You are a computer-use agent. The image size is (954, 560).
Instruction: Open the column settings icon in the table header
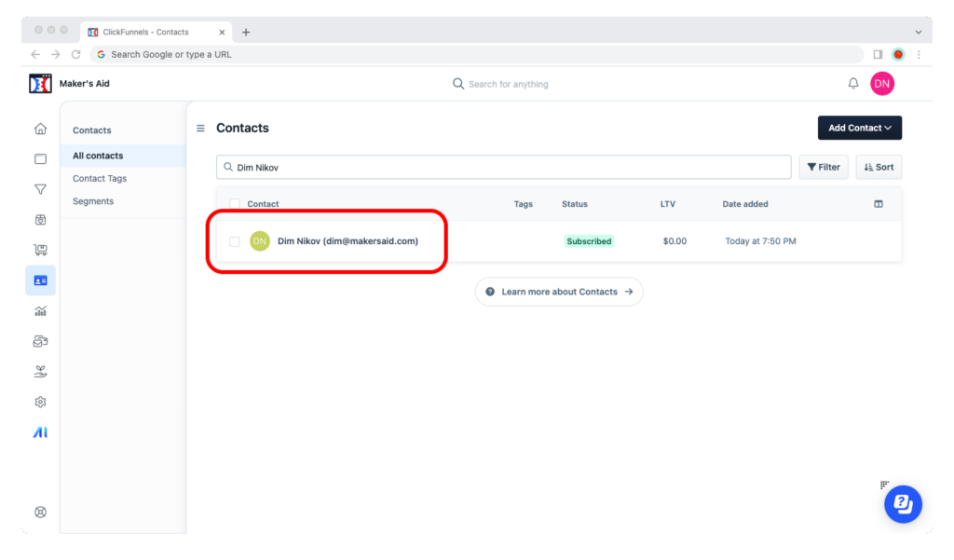[x=878, y=204]
